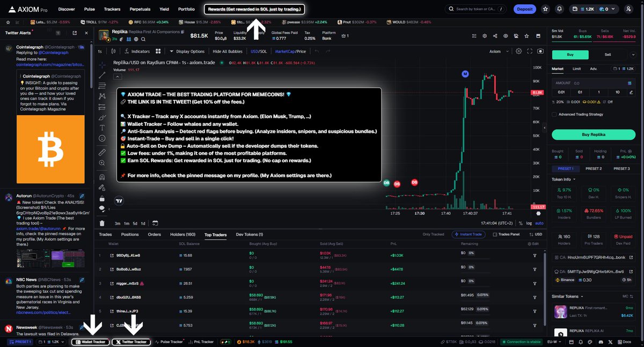644x347 pixels.
Task: Open chart layout grid selector
Action: (158, 52)
